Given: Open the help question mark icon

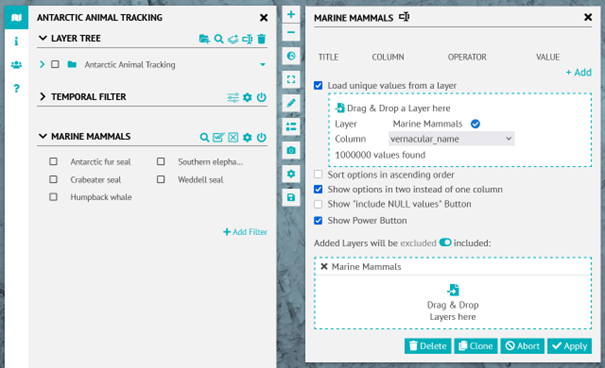Looking at the screenshot, I should (x=16, y=88).
